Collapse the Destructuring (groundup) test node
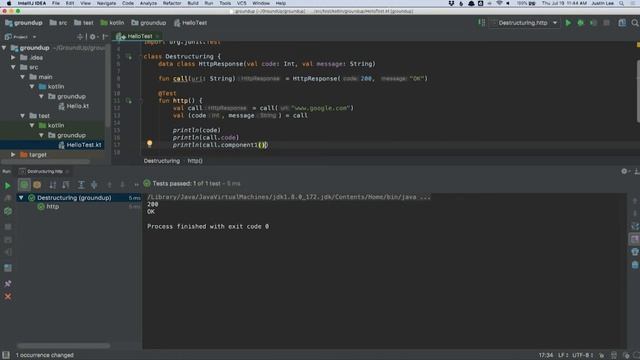Image resolution: width=640 pixels, height=360 pixels. tap(21, 198)
